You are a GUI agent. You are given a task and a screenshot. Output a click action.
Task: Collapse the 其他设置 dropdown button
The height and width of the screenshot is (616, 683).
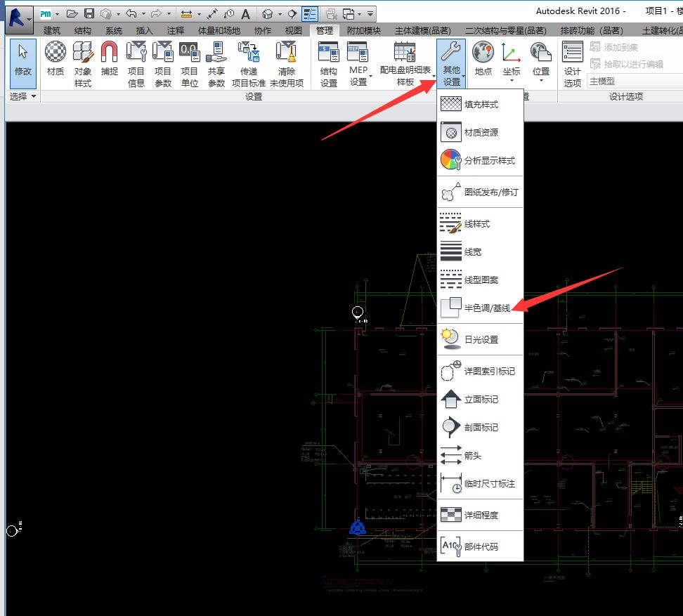[451, 63]
